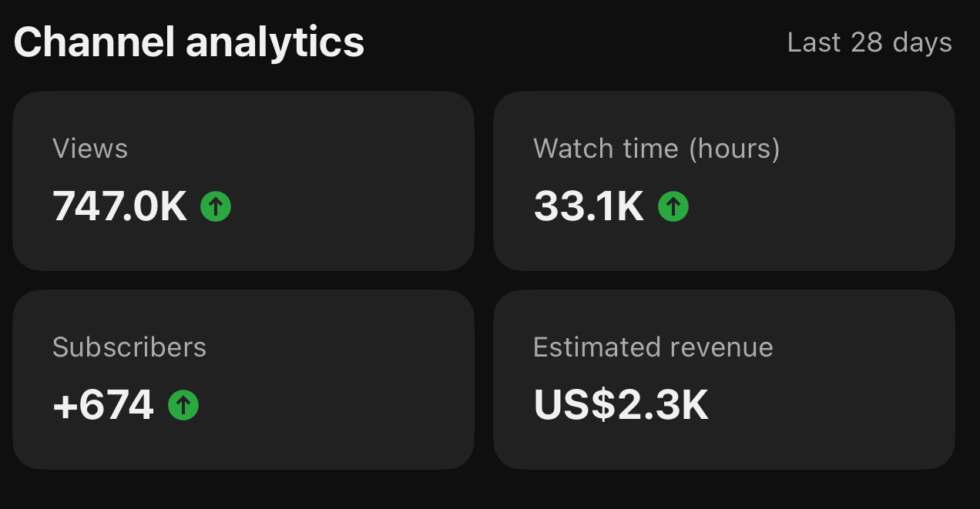Click the Watch time upward trend arrow
The height and width of the screenshot is (509, 980).
[x=673, y=206]
